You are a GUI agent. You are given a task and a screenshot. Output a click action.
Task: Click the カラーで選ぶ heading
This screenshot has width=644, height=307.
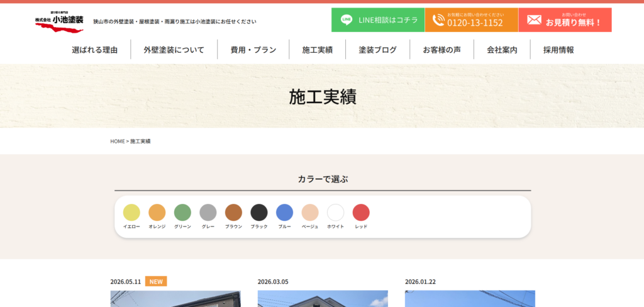(323, 179)
